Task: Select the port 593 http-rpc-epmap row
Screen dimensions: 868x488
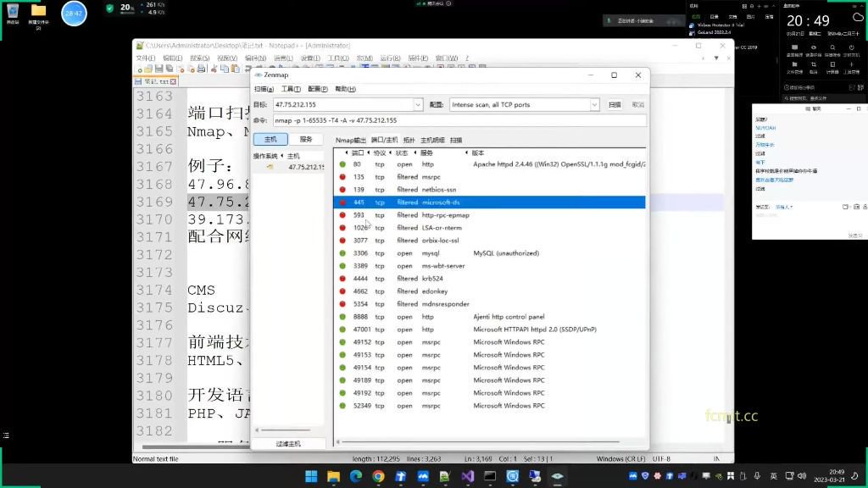Action: point(489,215)
